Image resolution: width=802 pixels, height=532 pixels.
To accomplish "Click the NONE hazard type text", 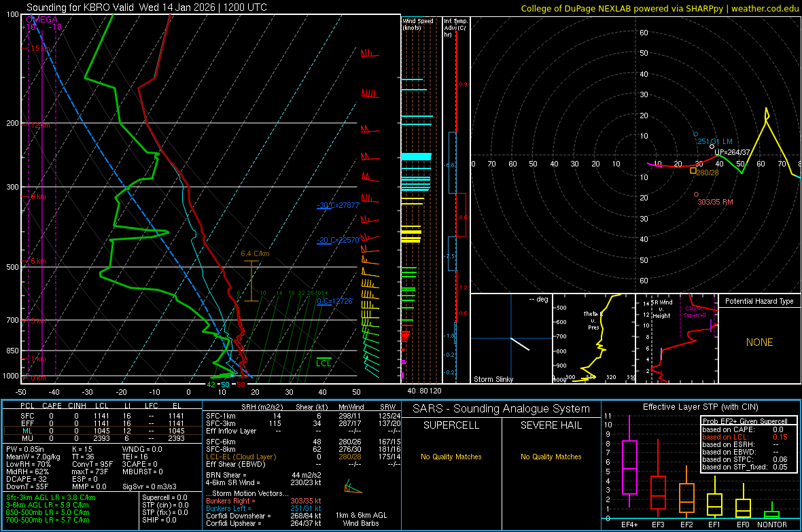I will point(759,342).
